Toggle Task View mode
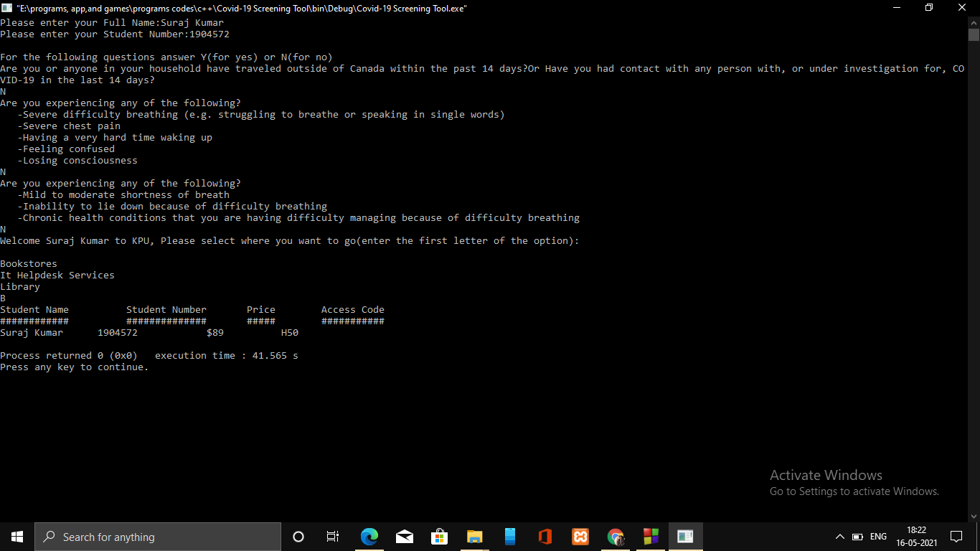 332,536
